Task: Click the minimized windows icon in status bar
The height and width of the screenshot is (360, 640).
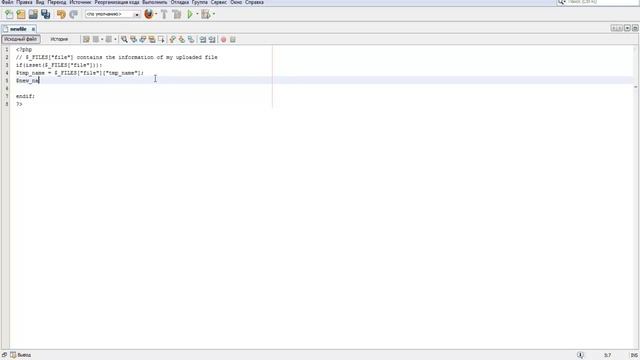Action: 4,355
